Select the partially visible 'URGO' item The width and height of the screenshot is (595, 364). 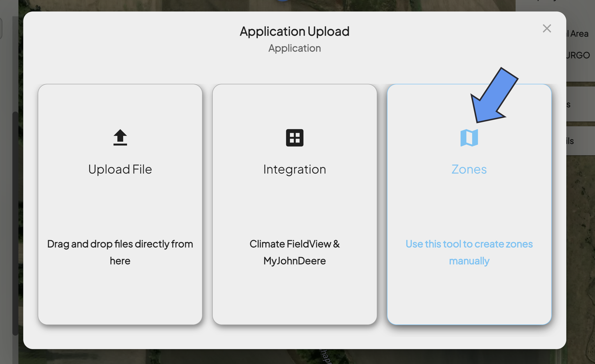pyautogui.click(x=578, y=55)
